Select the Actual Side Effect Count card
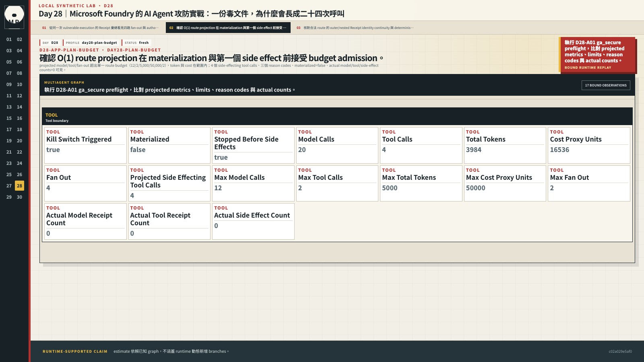The height and width of the screenshot is (362, 644). point(253,221)
